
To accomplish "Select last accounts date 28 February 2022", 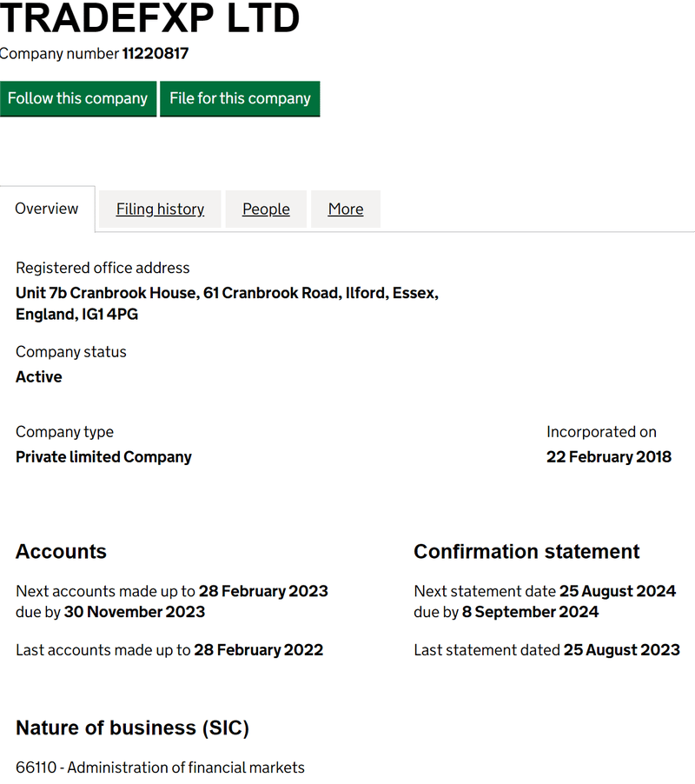I will point(259,650).
